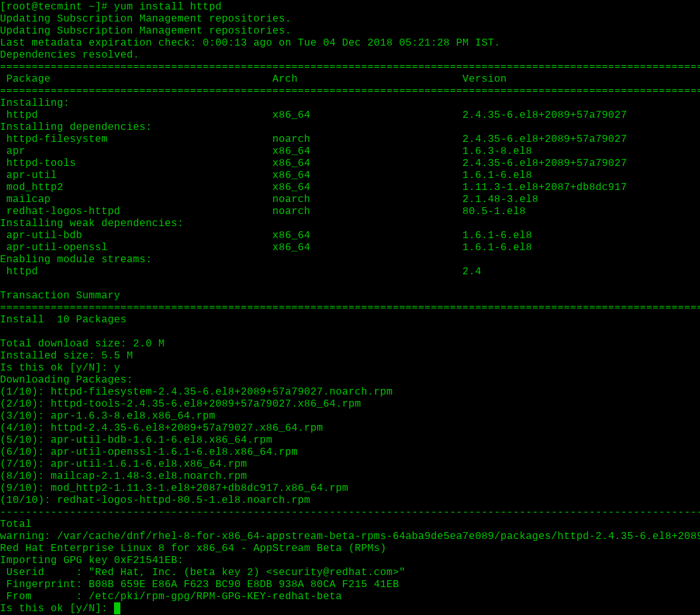
Task: Click the 'Installing dependencies:' heading line
Action: (76, 127)
